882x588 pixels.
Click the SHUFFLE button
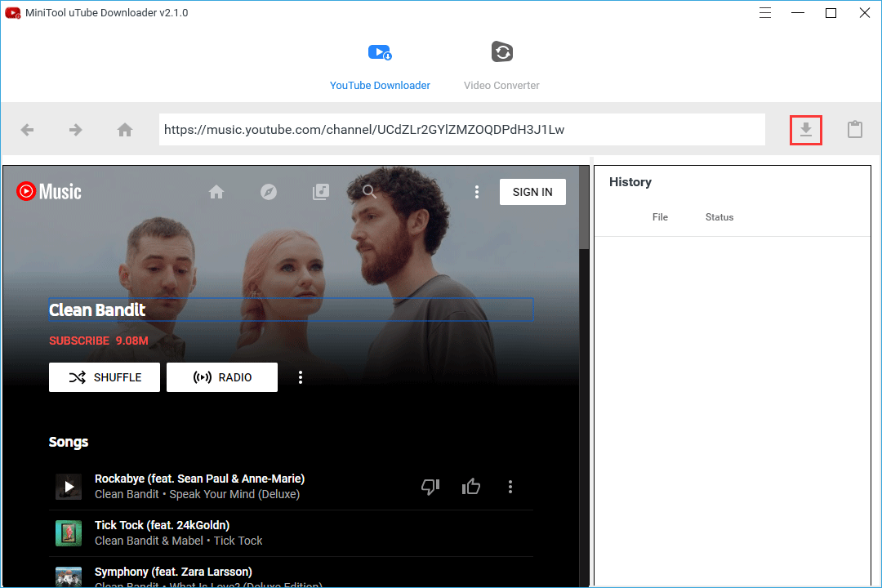[105, 377]
